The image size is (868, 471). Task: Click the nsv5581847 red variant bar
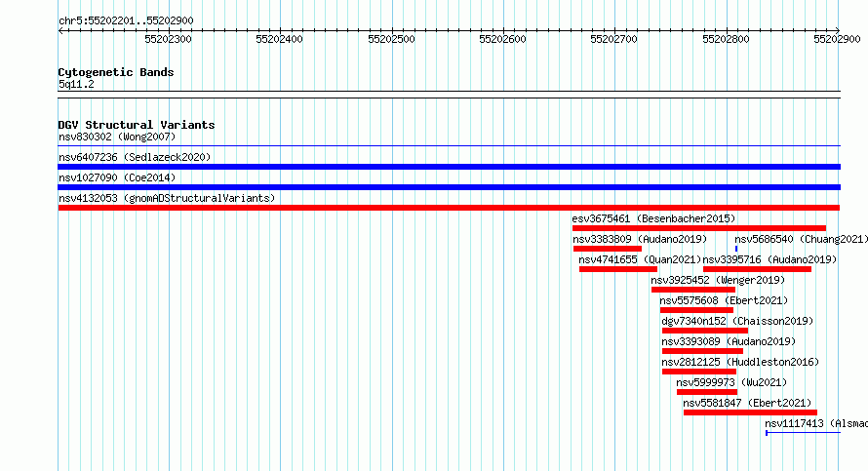click(x=750, y=412)
